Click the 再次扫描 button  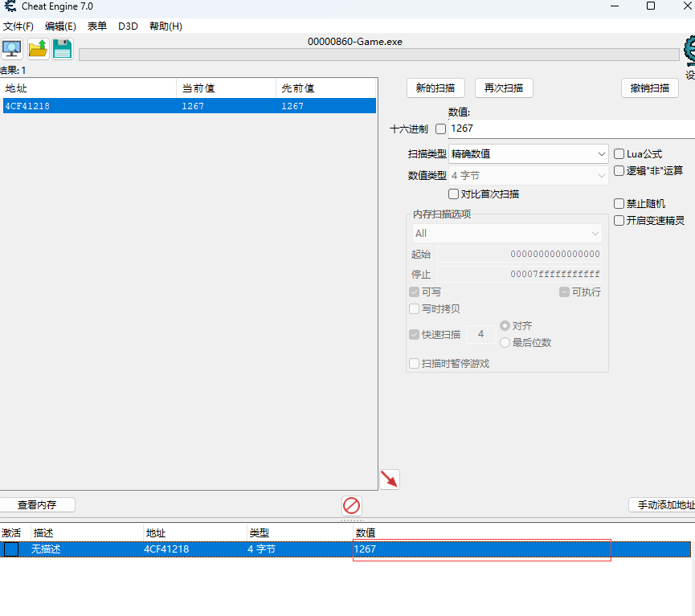click(504, 88)
